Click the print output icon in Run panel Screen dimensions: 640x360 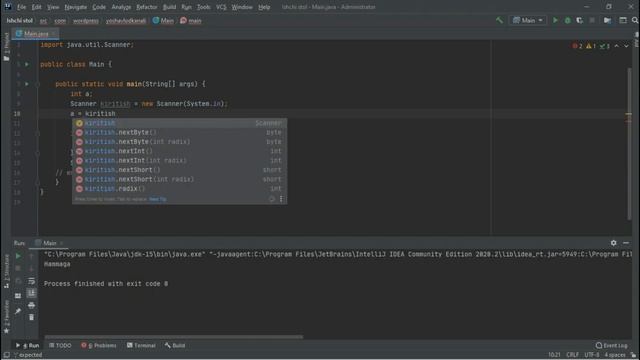(x=31, y=305)
